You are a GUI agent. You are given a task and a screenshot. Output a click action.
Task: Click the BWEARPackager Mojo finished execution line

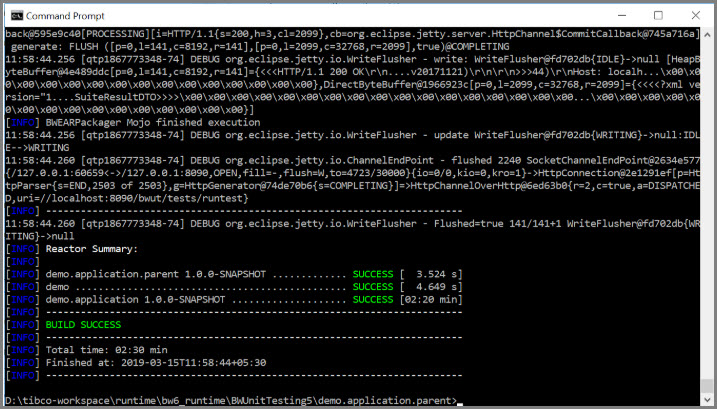point(153,123)
